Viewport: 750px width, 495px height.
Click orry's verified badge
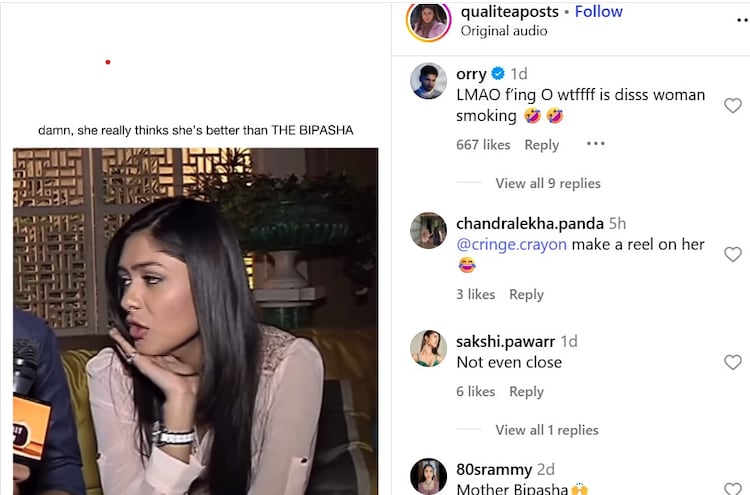pyautogui.click(x=498, y=74)
